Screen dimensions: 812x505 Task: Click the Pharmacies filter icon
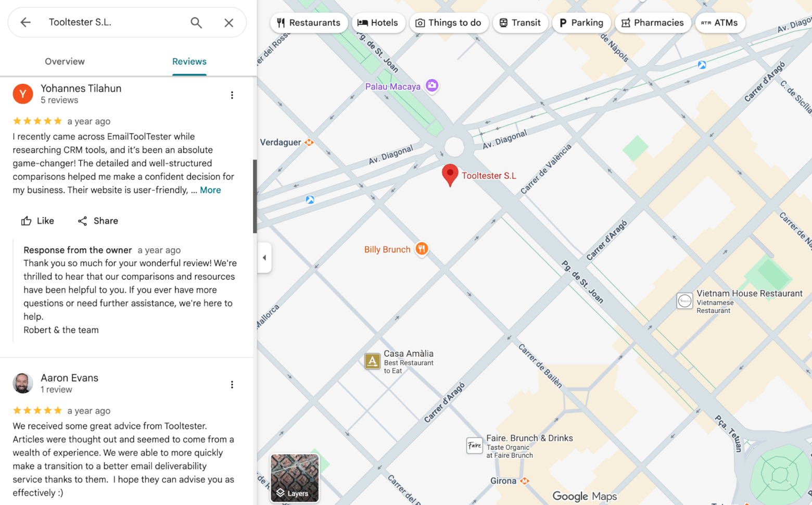click(625, 22)
